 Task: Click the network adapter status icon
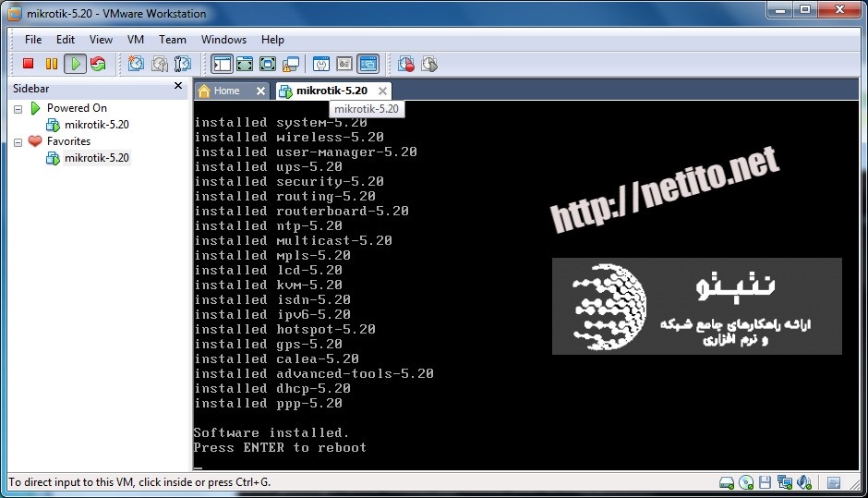pos(784,482)
